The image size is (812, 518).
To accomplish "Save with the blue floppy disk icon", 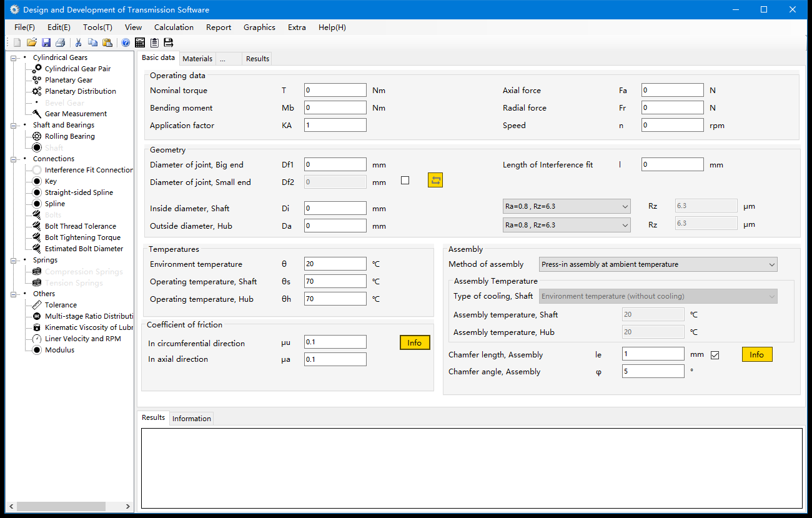I will point(46,42).
